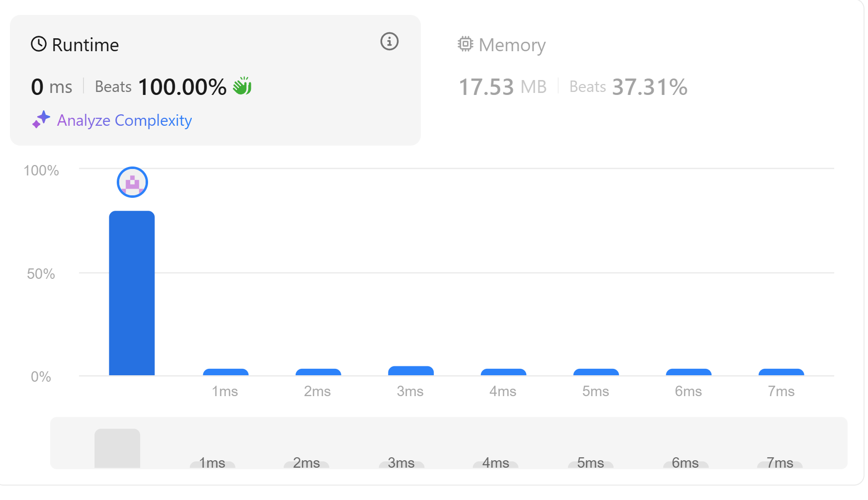Click the clock icon beside Runtime
Viewport: 868px width, 500px height.
39,44
